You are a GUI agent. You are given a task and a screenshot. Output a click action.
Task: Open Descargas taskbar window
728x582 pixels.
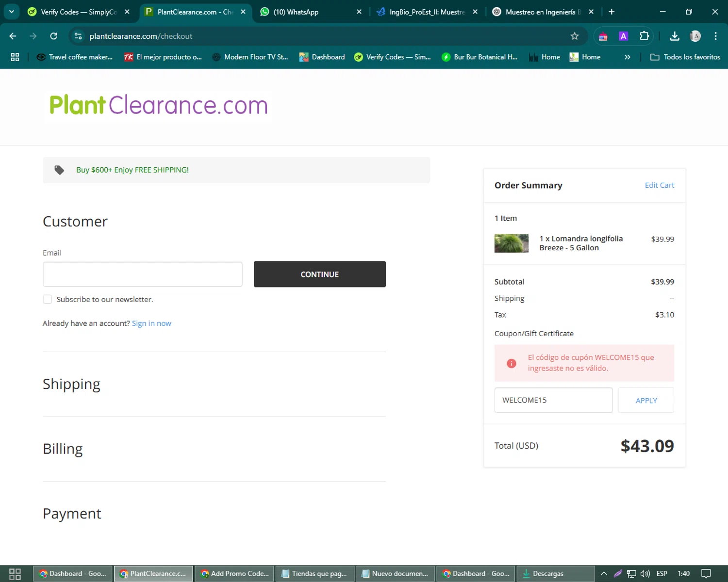tap(556, 574)
